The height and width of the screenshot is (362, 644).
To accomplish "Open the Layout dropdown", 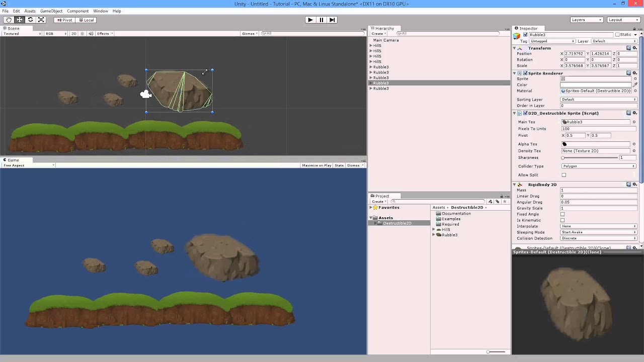I will coord(623,20).
